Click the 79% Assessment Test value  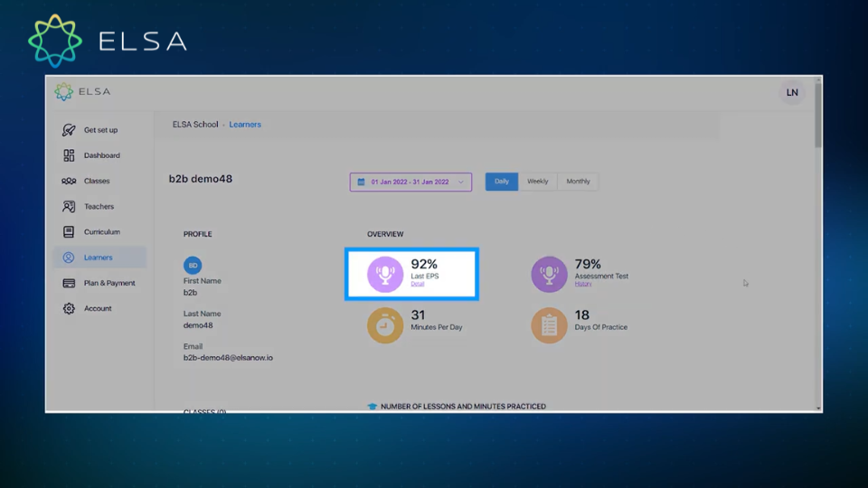[588, 264]
